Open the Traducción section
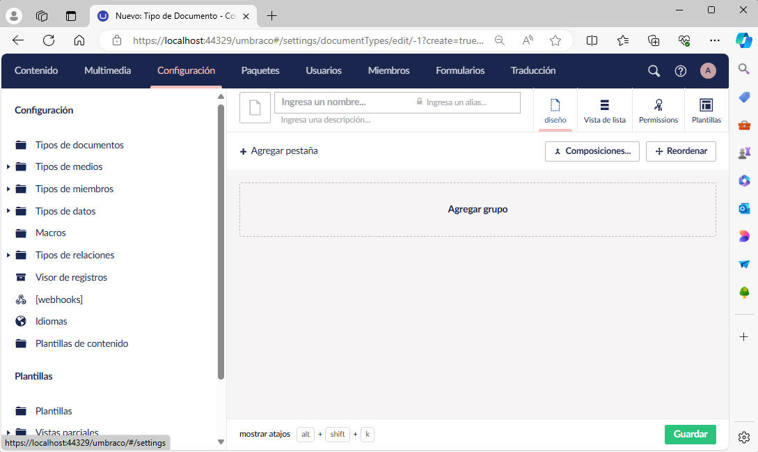This screenshot has height=452, width=758. pos(533,71)
